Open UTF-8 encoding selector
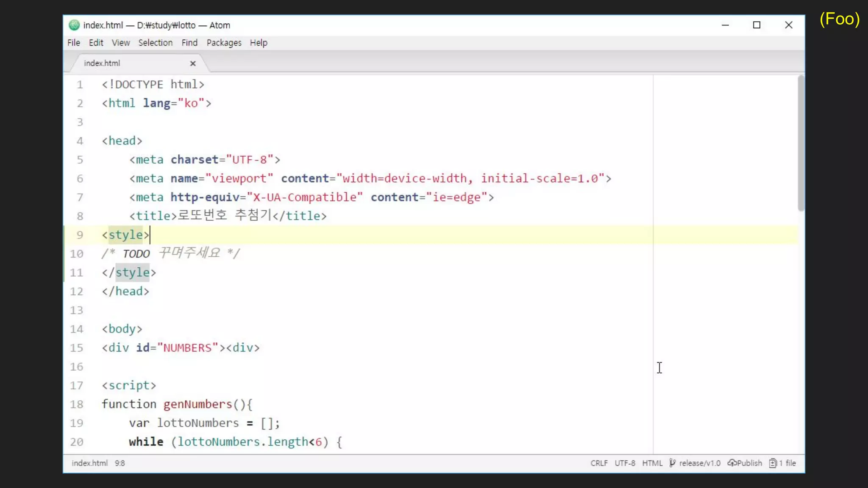 coord(625,463)
